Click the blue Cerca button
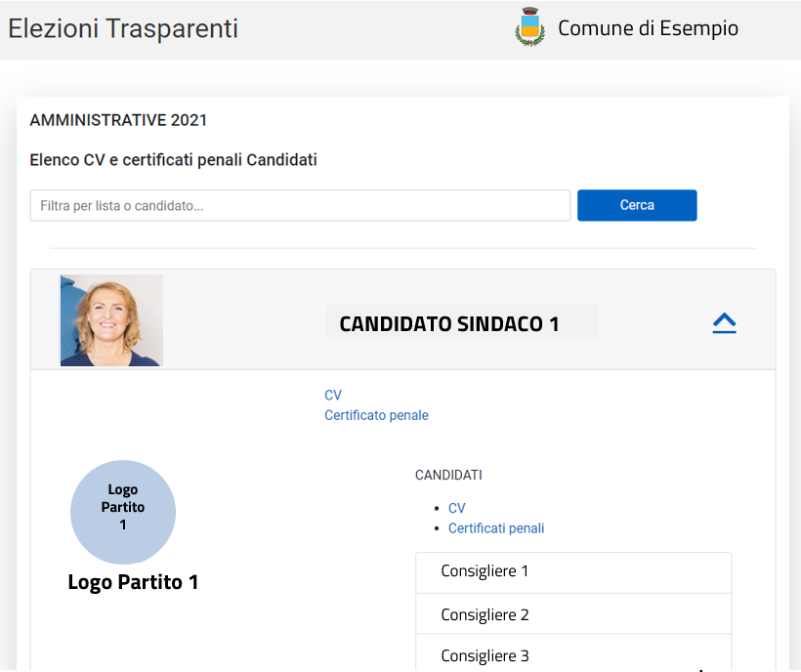The height and width of the screenshot is (672, 801). coord(637,205)
